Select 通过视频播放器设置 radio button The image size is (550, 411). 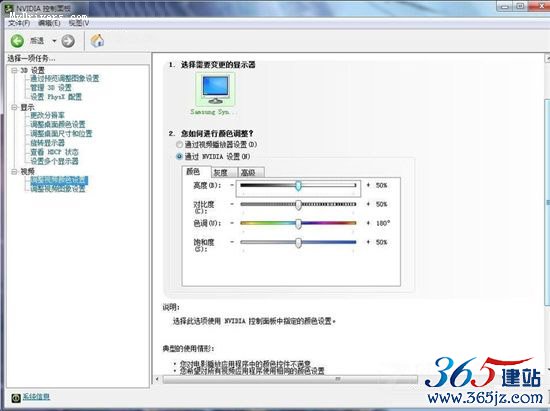click(x=179, y=144)
